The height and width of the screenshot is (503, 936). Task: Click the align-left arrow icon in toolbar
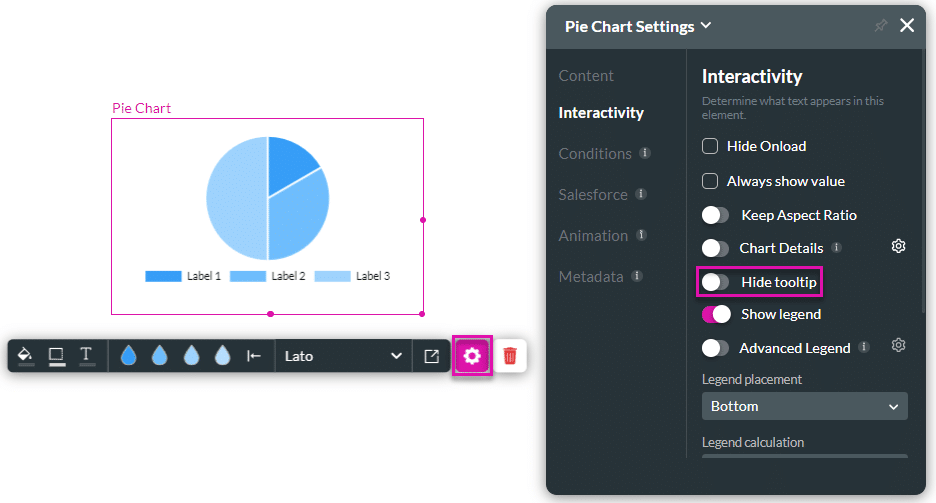(254, 356)
